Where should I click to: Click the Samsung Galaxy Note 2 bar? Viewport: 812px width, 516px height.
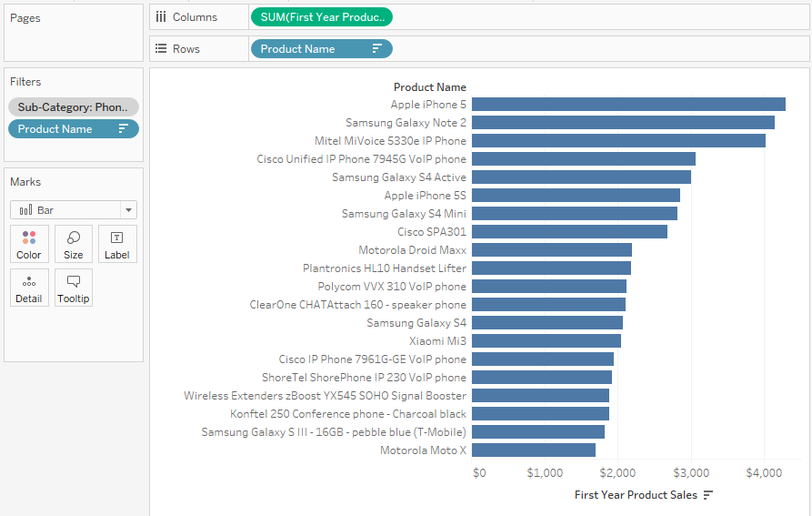click(622, 123)
